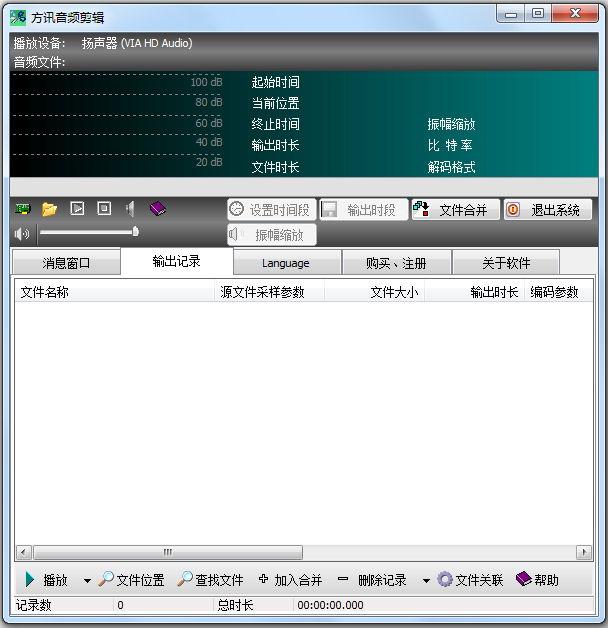Switch to 关于软件 tab
608x628 pixels.
tap(506, 263)
